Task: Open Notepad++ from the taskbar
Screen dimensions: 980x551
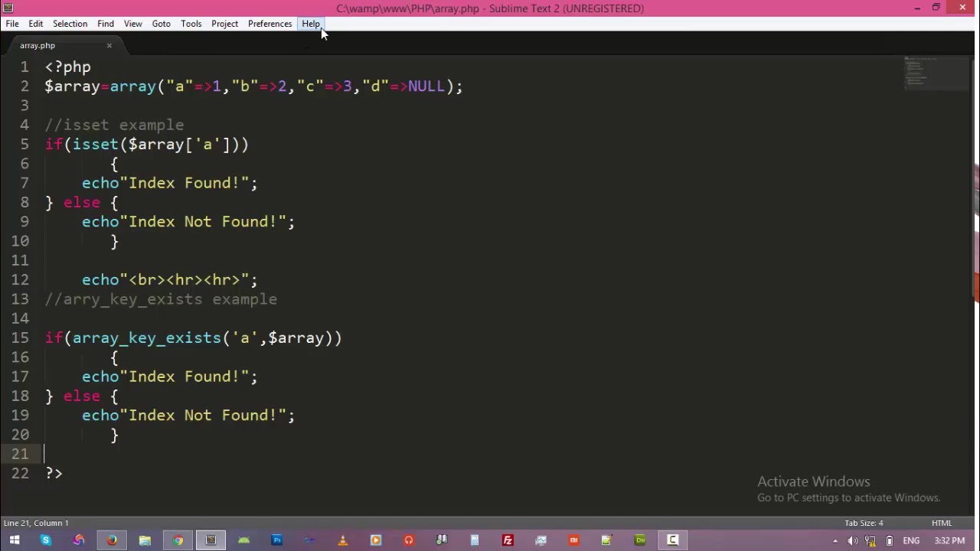Action: pos(606,540)
